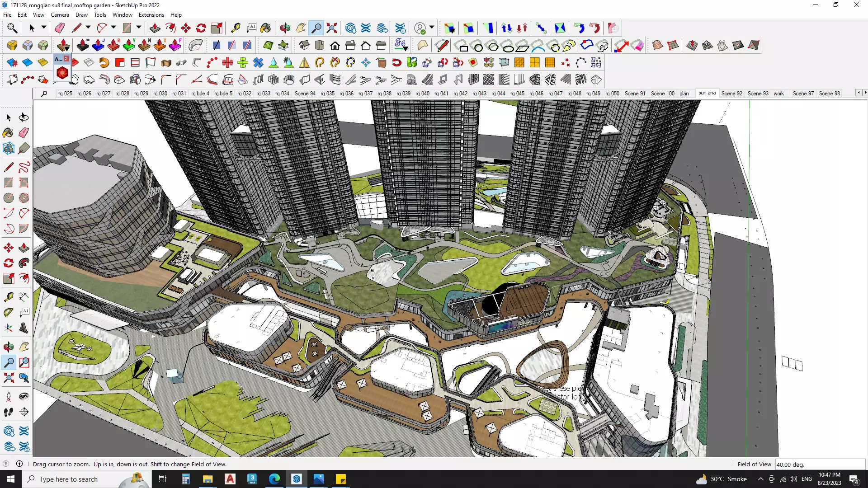Click the Windows Start button
Image resolution: width=868 pixels, height=488 pixels.
click(x=11, y=479)
